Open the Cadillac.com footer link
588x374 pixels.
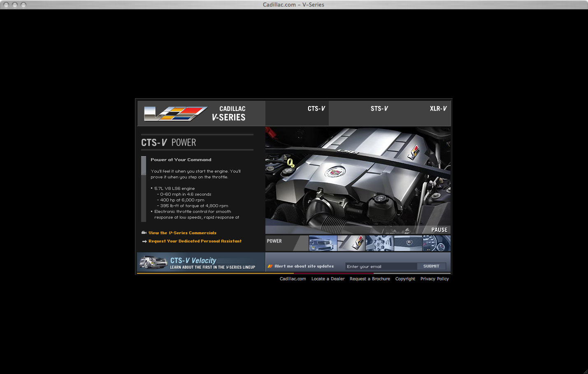[293, 279]
